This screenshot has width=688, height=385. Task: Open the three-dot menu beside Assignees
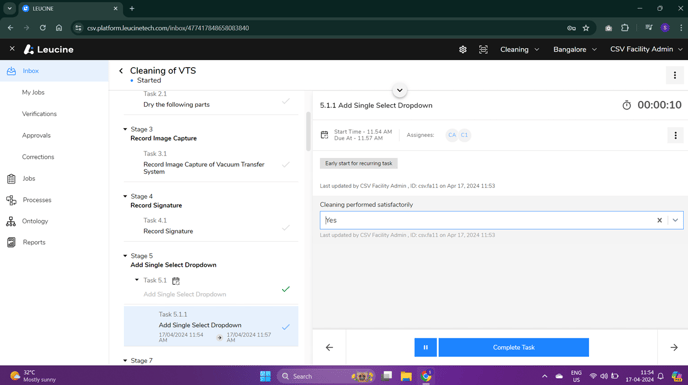[x=675, y=135]
